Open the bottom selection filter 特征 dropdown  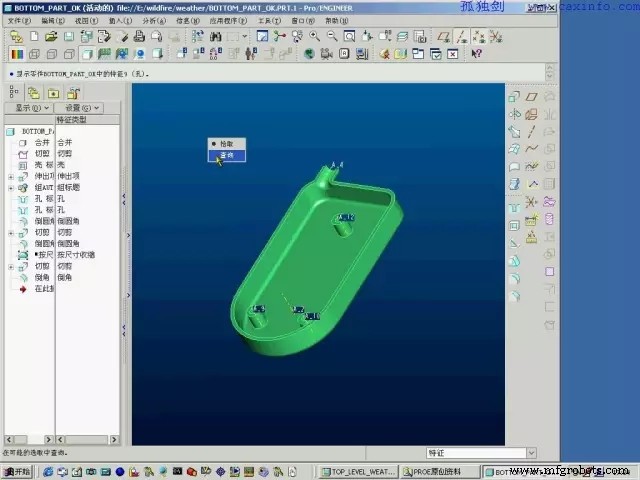point(531,453)
